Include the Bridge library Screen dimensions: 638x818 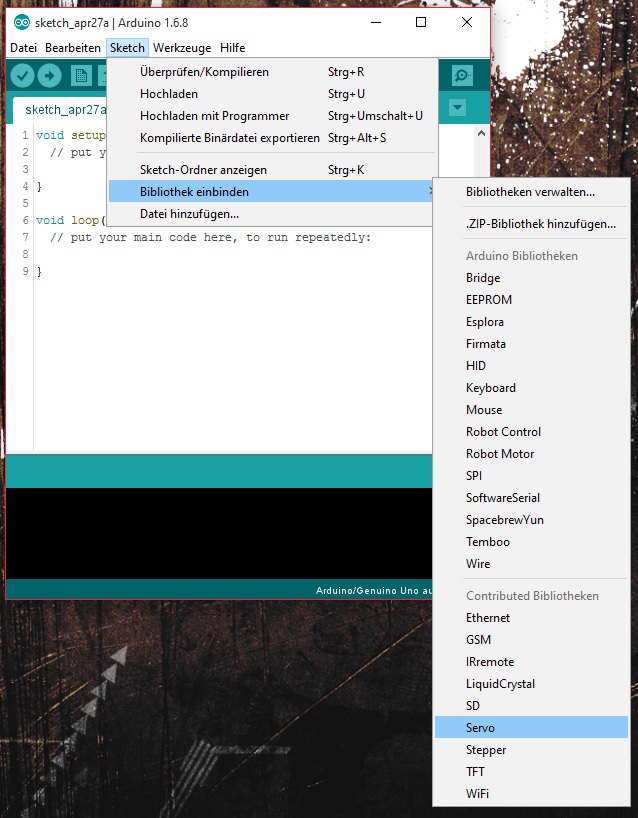(x=531, y=278)
